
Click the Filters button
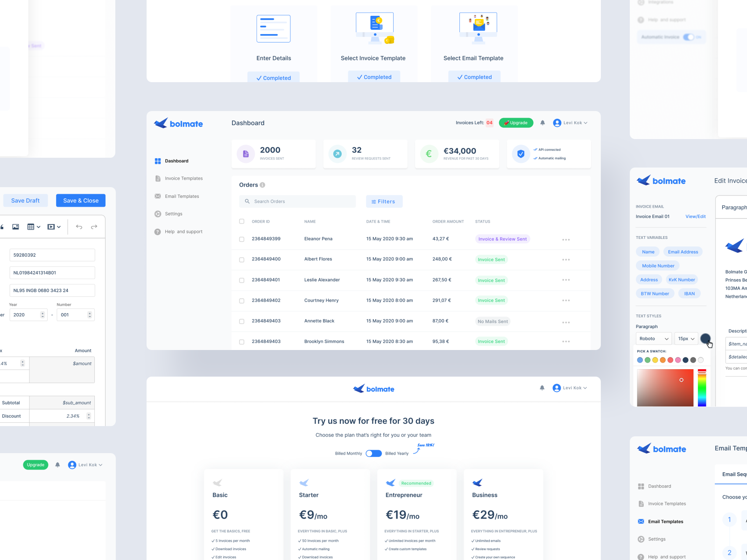coord(384,201)
